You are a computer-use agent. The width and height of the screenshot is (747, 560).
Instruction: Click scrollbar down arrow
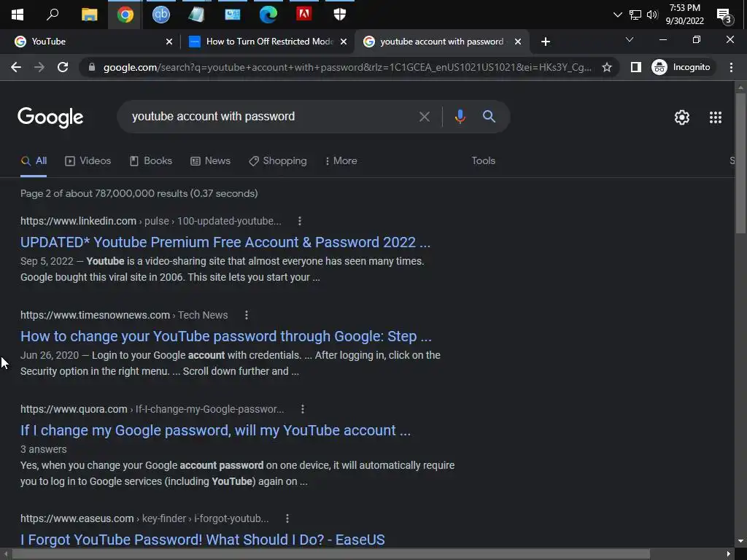click(x=740, y=541)
